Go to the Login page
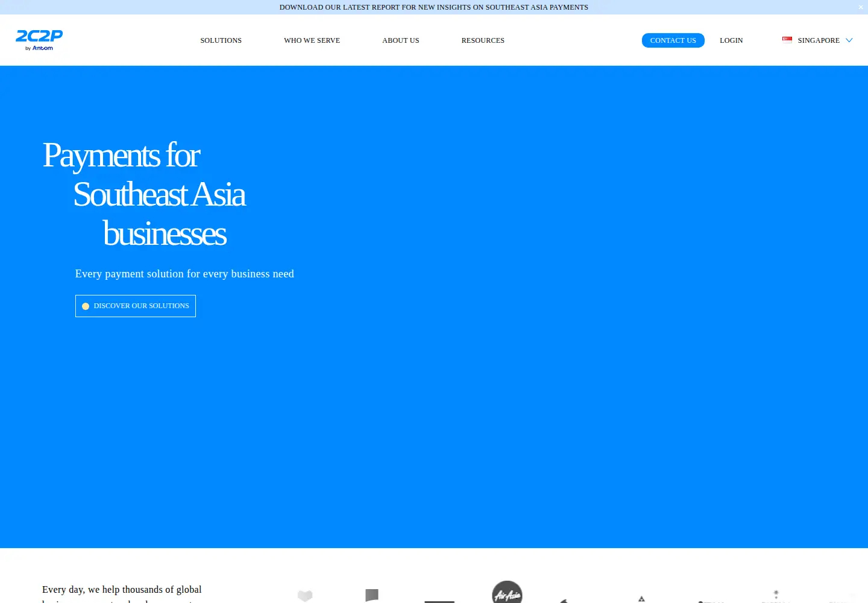The width and height of the screenshot is (868, 603). coord(731,40)
